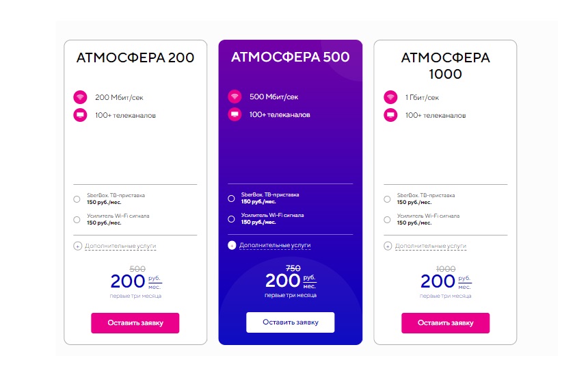Viewport: 588px width, 382px height.
Task: Expand Дополнительные услуги in Атмосфера 500
Action: point(275,245)
